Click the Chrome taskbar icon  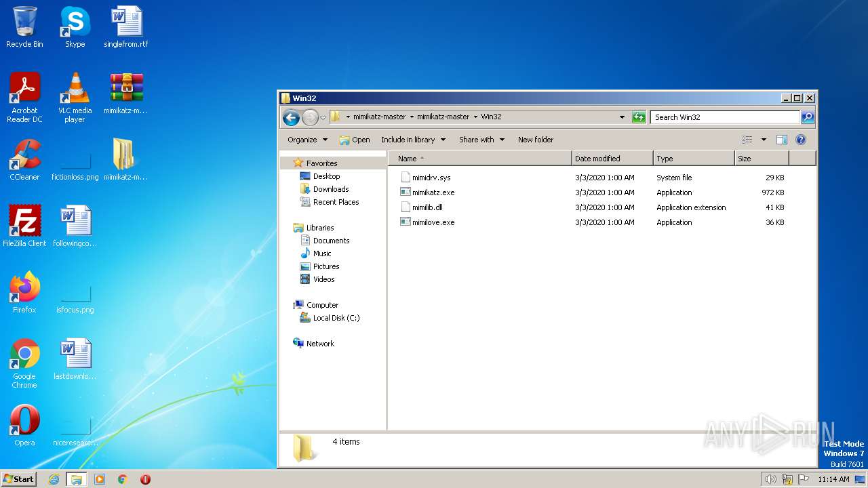click(x=123, y=479)
